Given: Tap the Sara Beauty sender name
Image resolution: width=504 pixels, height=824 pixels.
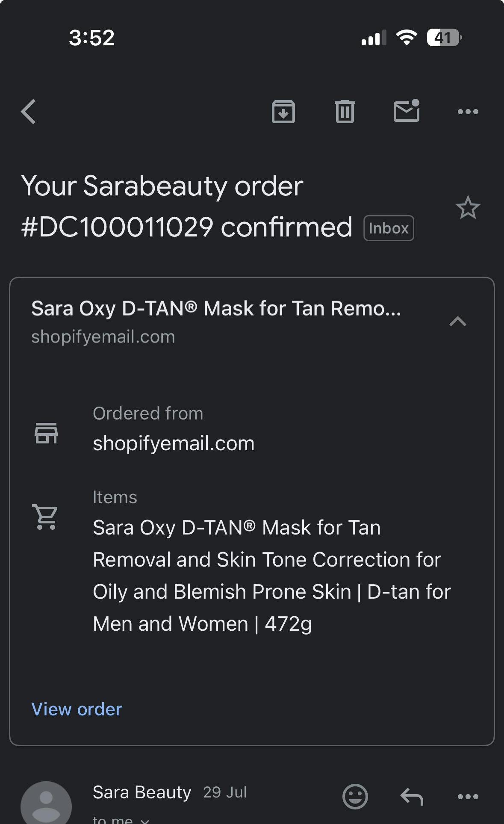Looking at the screenshot, I should pyautogui.click(x=142, y=792).
